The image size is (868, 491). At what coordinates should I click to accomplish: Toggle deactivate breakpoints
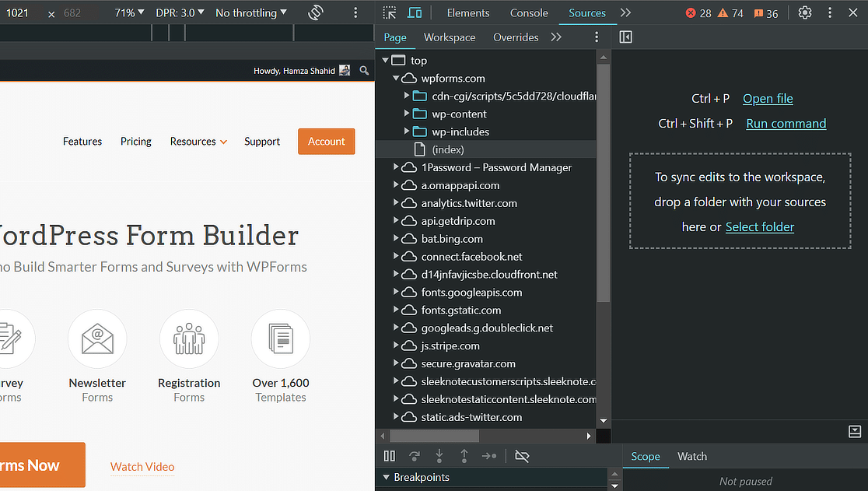click(x=522, y=457)
